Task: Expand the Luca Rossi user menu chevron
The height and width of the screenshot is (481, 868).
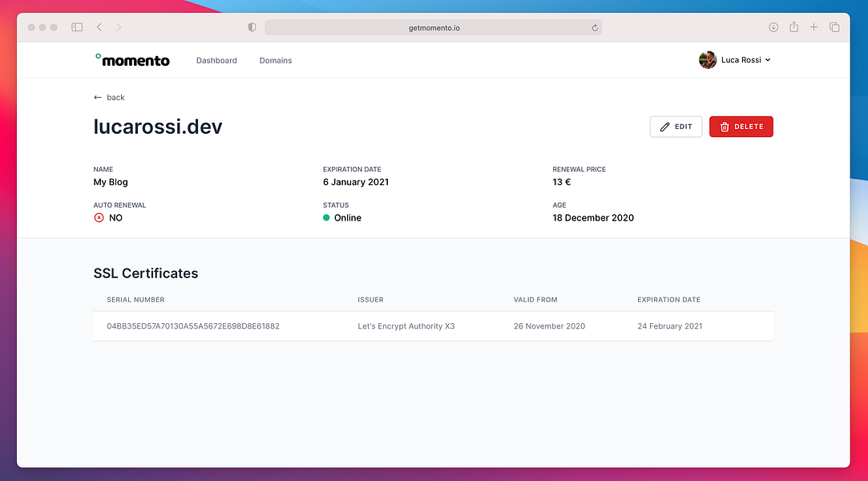Action: click(768, 60)
